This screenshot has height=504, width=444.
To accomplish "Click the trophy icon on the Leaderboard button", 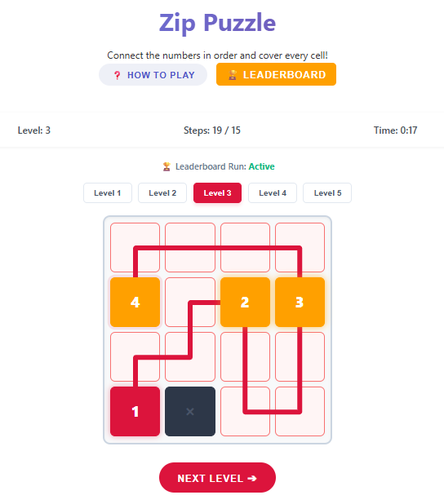I will (x=233, y=75).
